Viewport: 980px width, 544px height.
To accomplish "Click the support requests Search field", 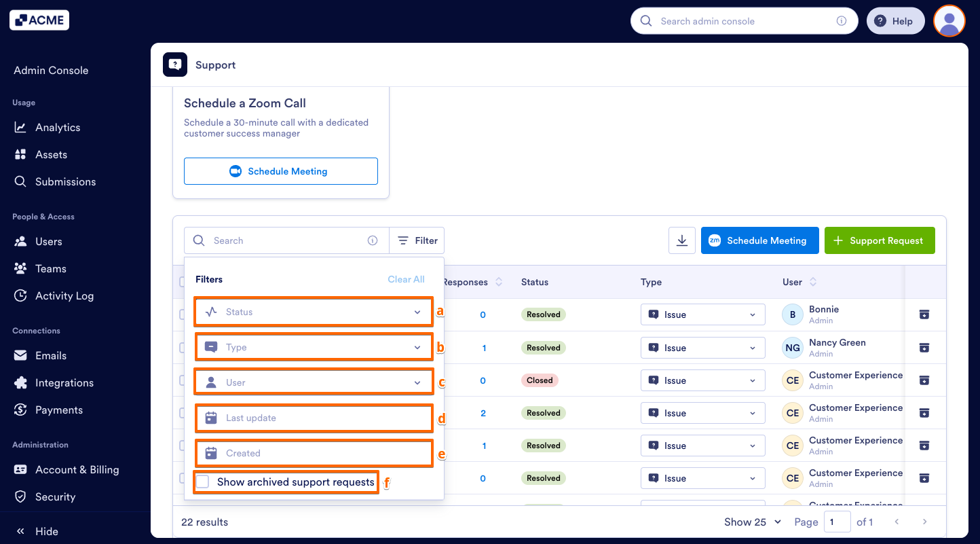I will coord(286,240).
